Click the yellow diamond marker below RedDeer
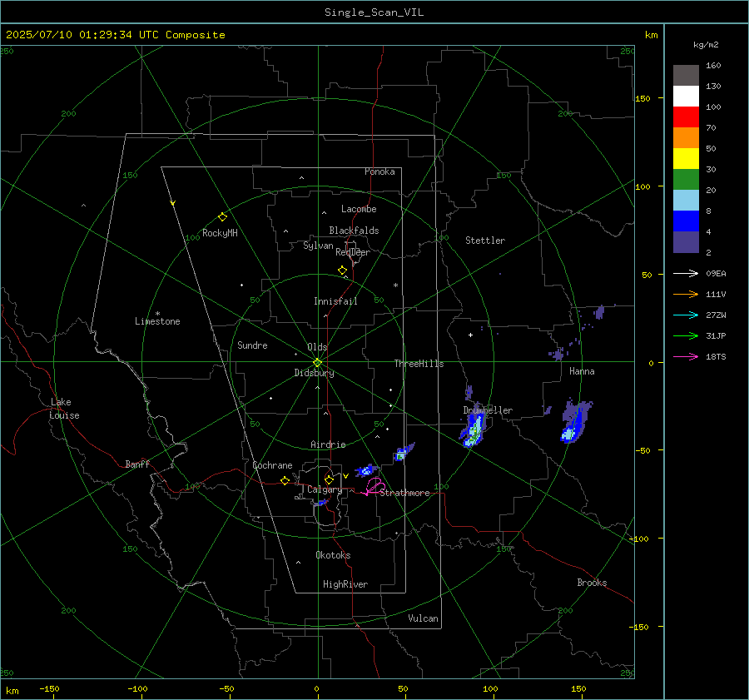Screen dimensions: 749x700 pyautogui.click(x=342, y=271)
